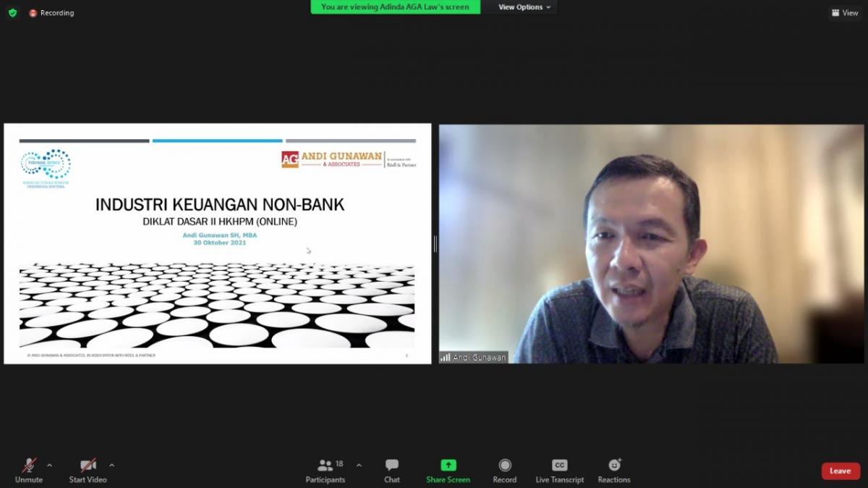Image resolution: width=868 pixels, height=488 pixels.
Task: Click the green encryption shield icon
Action: 12,13
